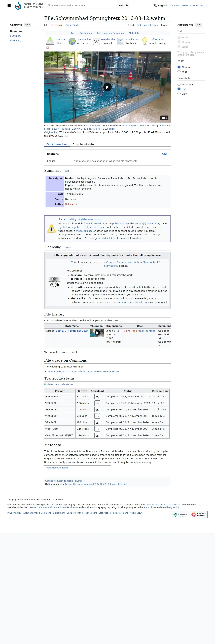This screenshot has height=644, width=215.
Task: Click the Wikimedia Commons logo
Action: (29, 6)
